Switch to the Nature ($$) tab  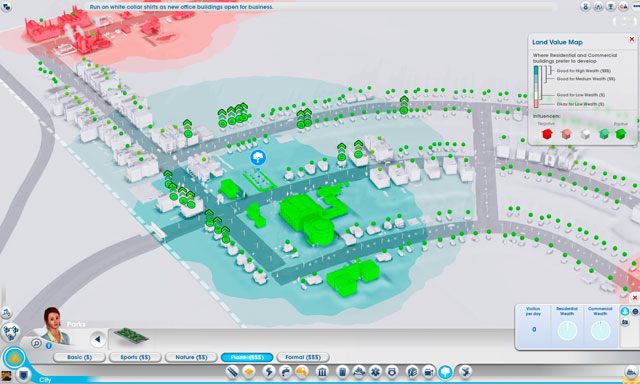(x=191, y=357)
